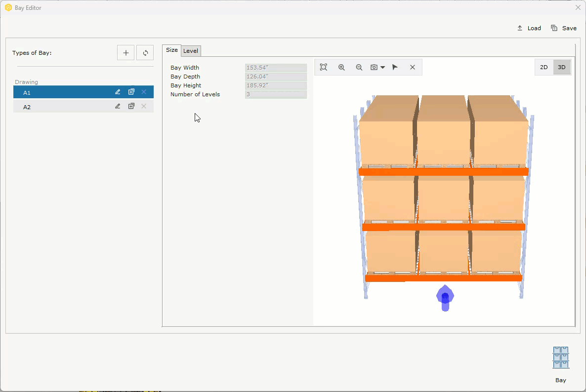586x392 pixels.
Task: Switch the preview to 2D
Action: [x=544, y=67]
